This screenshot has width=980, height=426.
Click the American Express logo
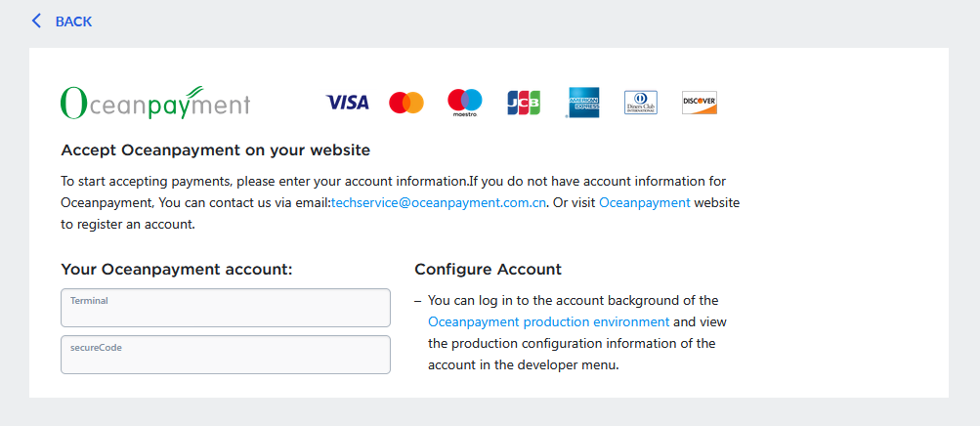click(x=583, y=102)
